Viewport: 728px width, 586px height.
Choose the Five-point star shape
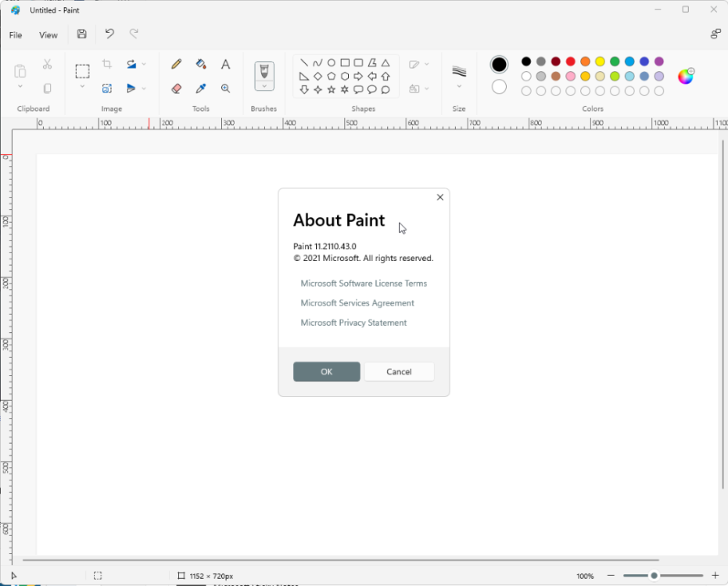(331, 90)
